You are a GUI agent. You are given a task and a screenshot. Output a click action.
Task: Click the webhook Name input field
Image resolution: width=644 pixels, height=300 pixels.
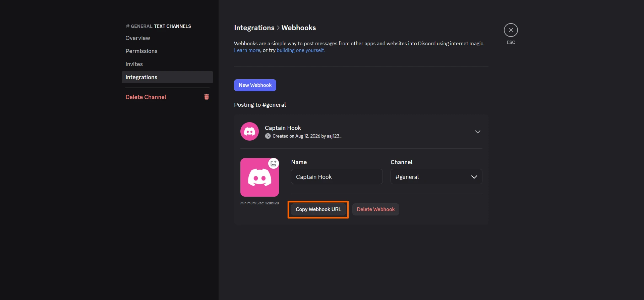[337, 177]
